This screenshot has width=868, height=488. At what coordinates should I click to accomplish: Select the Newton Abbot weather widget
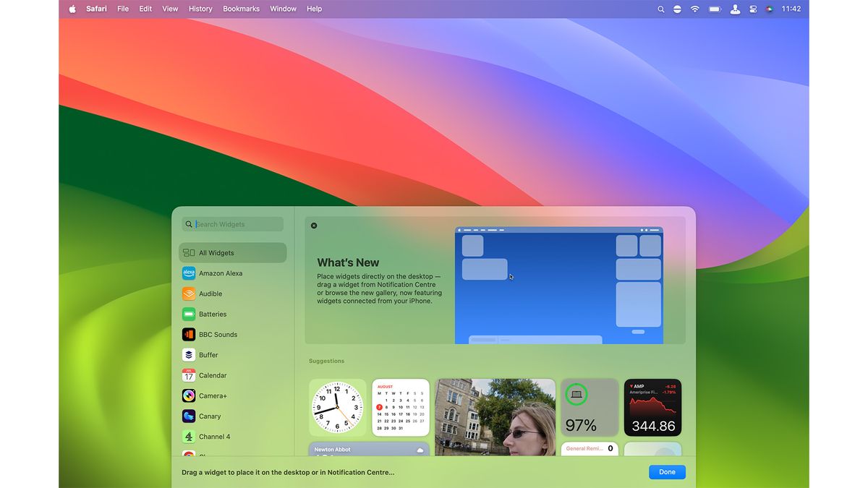pos(369,449)
